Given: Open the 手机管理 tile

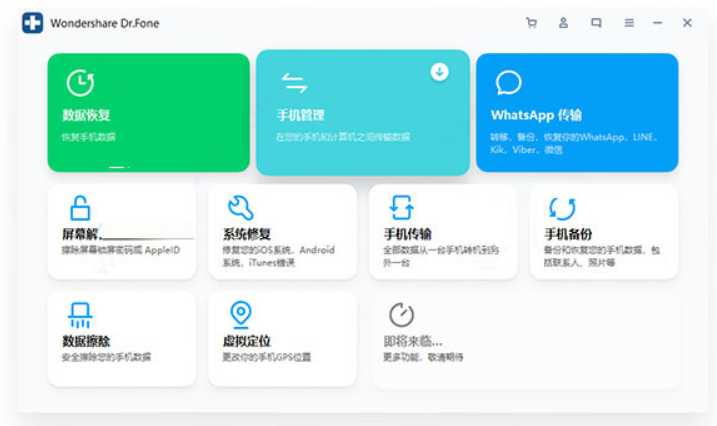Looking at the screenshot, I should pos(362,112).
